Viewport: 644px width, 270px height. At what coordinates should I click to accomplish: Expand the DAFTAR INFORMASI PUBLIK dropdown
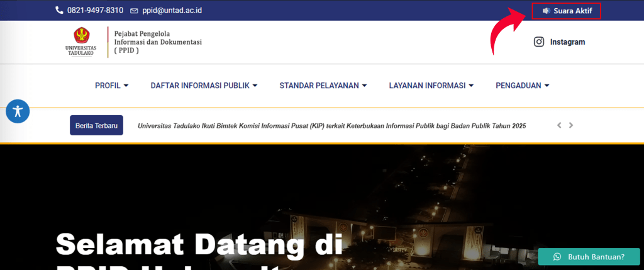click(x=204, y=86)
